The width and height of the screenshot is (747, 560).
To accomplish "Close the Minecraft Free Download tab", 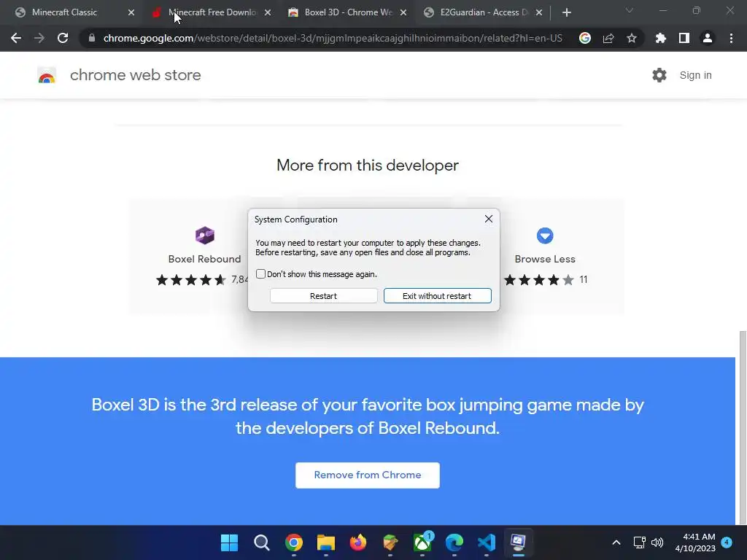I will (267, 12).
